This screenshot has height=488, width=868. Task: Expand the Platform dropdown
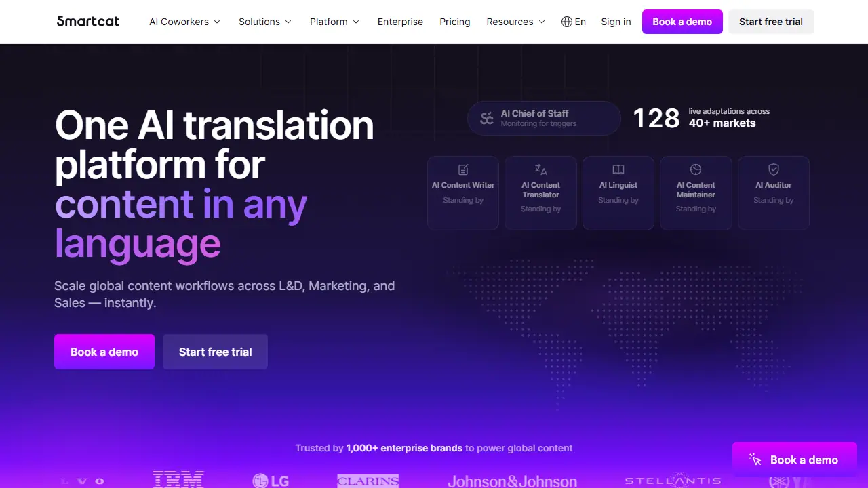(x=335, y=22)
